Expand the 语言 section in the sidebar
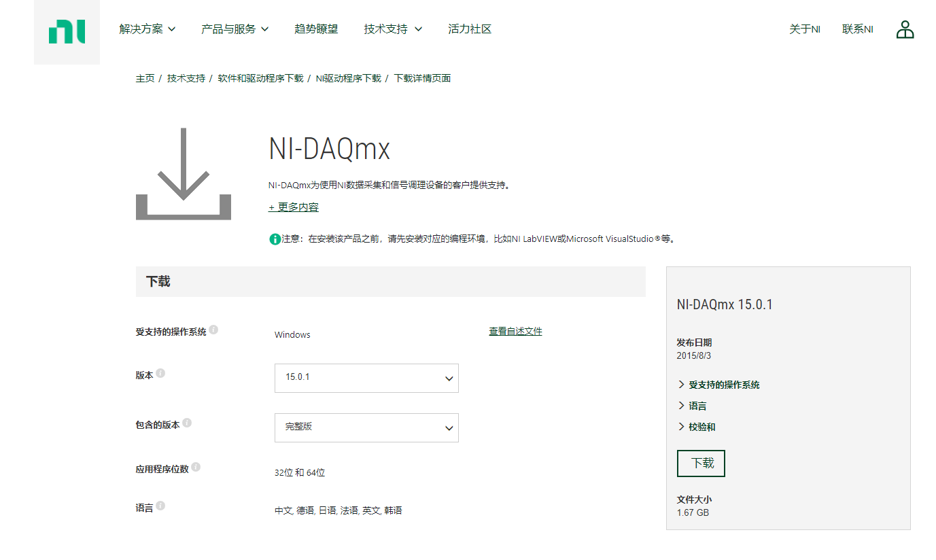Image resolution: width=936 pixels, height=560 pixels. (695, 405)
